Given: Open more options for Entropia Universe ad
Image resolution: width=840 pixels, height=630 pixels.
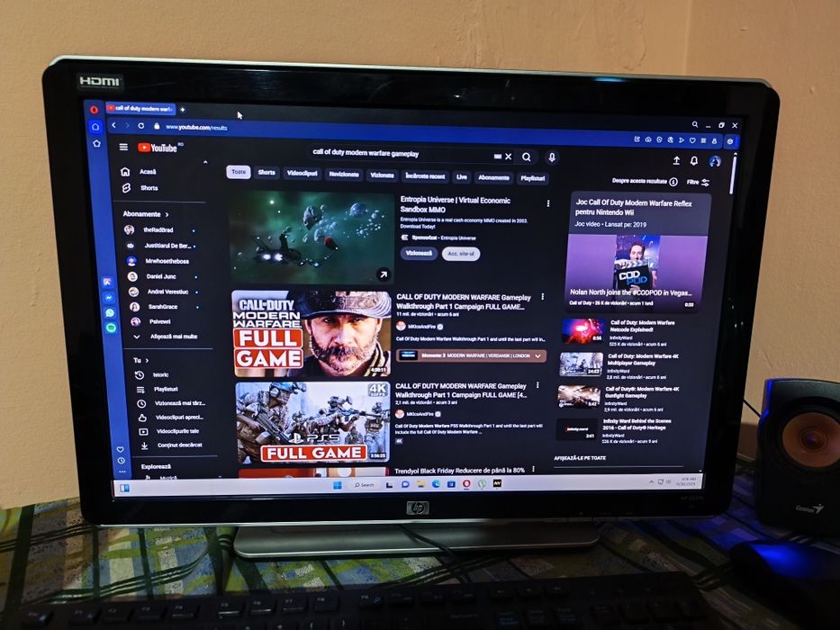Looking at the screenshot, I should click(x=548, y=203).
